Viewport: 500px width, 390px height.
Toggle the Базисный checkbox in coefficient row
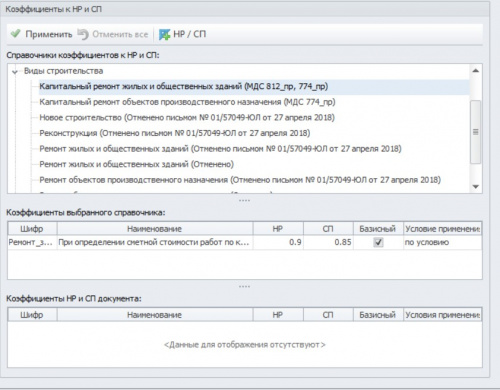(x=378, y=242)
